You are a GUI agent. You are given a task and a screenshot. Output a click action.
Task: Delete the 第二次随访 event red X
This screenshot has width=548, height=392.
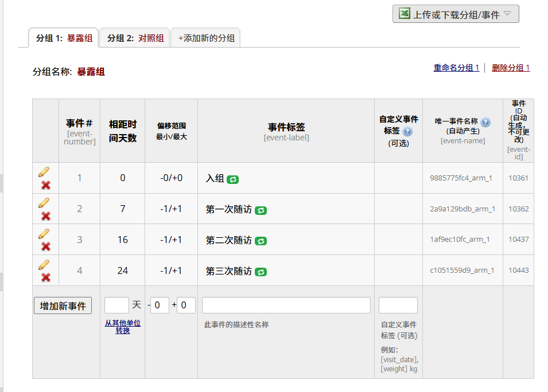pyautogui.click(x=46, y=246)
